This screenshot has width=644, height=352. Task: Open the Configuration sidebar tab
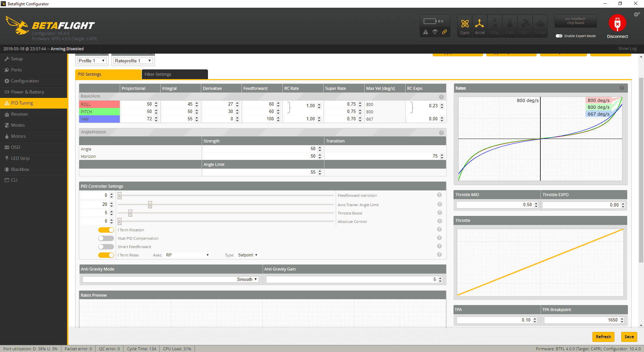(34, 81)
